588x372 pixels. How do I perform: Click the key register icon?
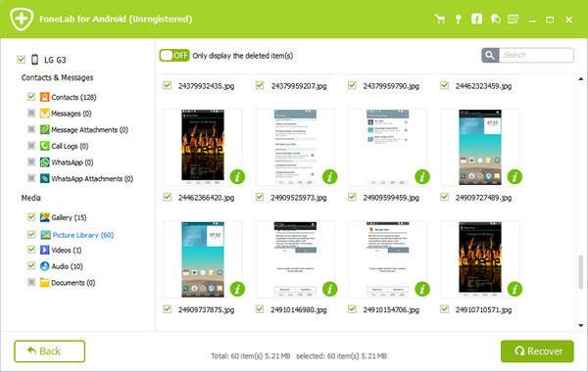coord(458,19)
